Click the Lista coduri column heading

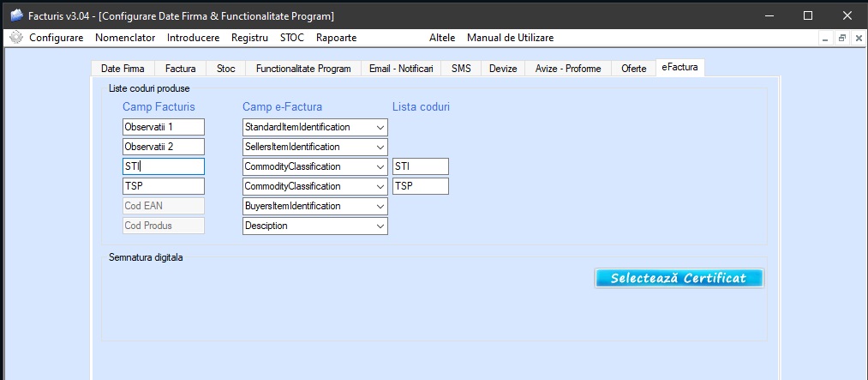(x=422, y=107)
